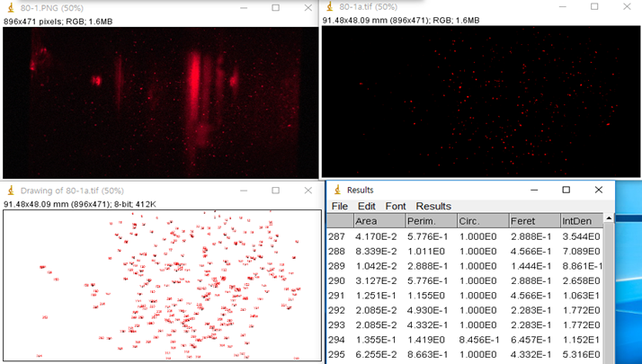642x364 pixels.
Task: Close the 80-1a.tif image window
Action: [627, 6]
